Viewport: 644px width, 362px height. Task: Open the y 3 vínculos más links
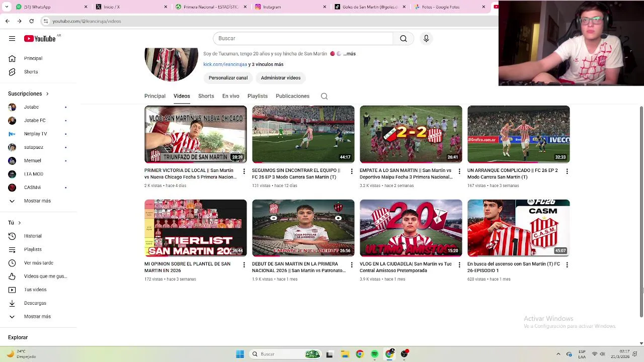pyautogui.click(x=266, y=64)
